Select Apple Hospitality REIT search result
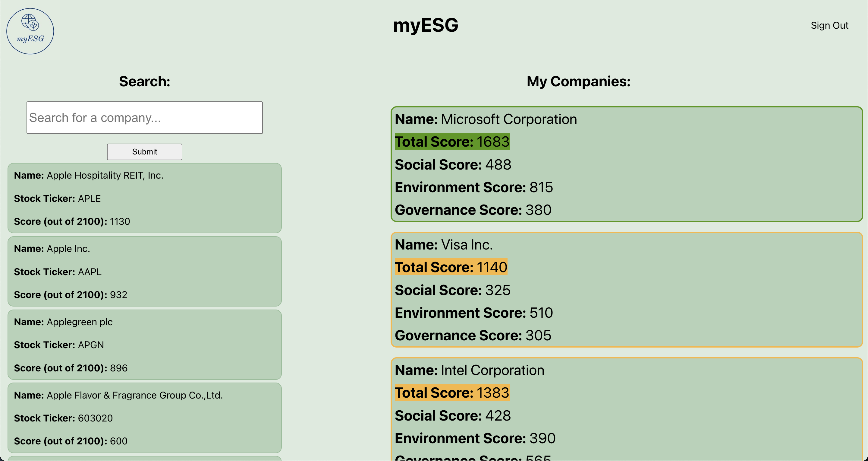Viewport: 868px width, 461px height. click(x=145, y=198)
